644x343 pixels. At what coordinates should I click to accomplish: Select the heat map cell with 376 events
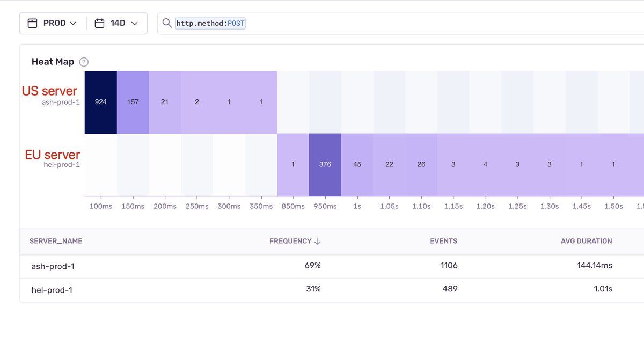[325, 164]
